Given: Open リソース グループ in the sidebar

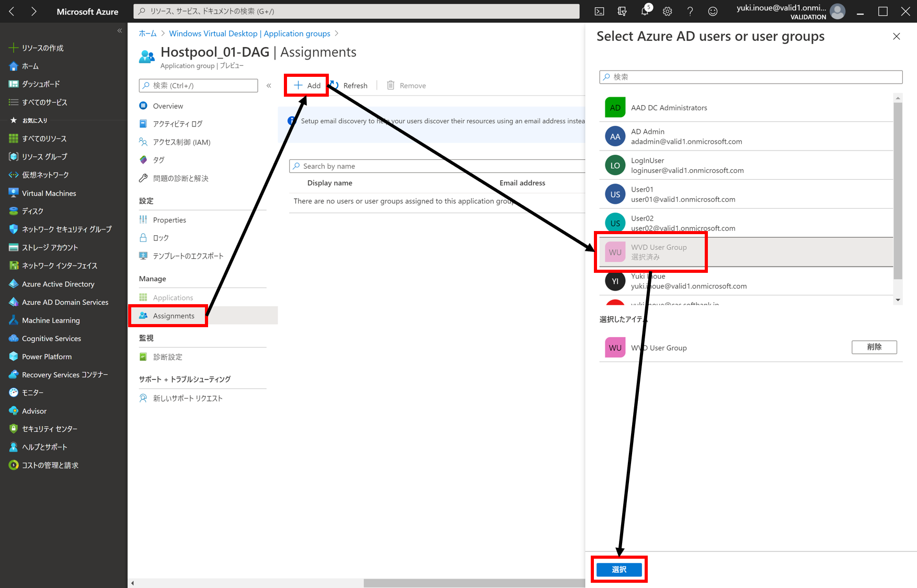Looking at the screenshot, I should (x=38, y=157).
